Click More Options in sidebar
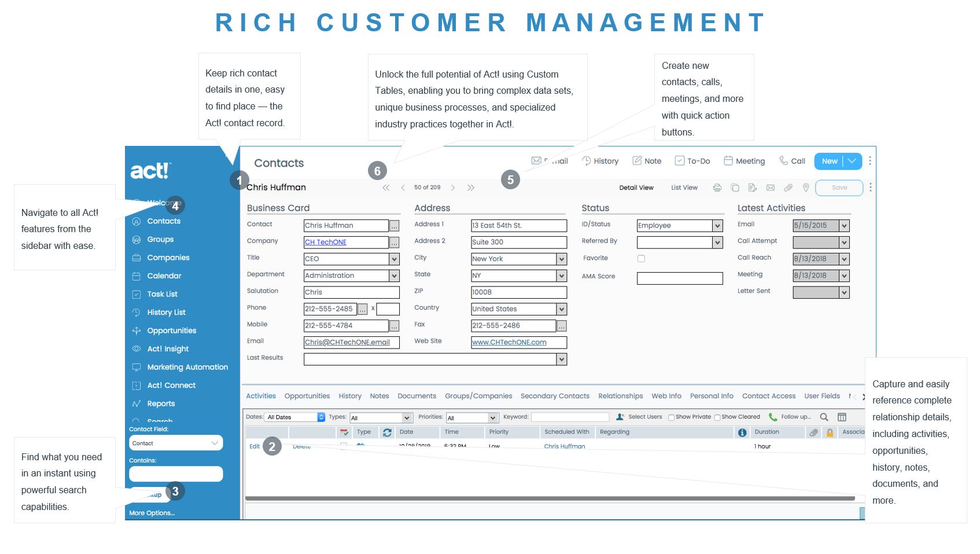The image size is (980, 554). tap(152, 513)
